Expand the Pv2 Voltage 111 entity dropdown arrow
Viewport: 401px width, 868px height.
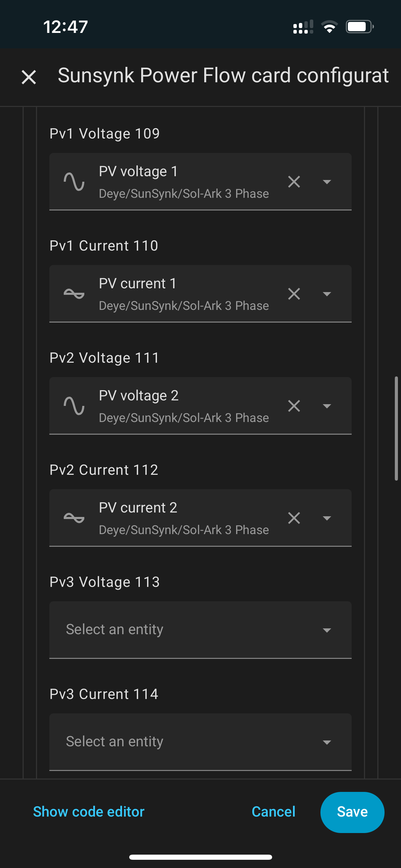coord(327,406)
